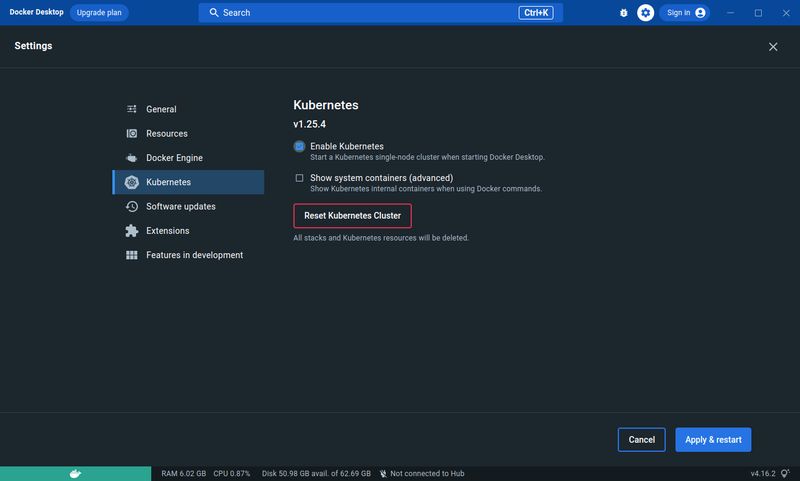Click the Upgrade plan button

[99, 13]
